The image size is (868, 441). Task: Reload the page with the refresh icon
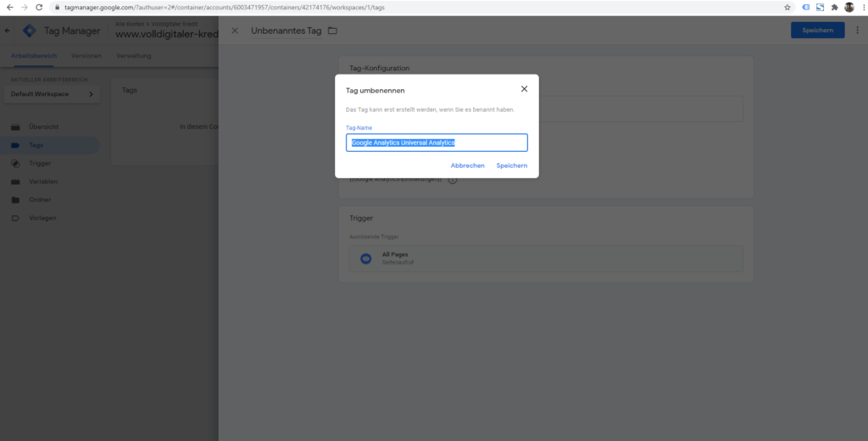[x=39, y=7]
